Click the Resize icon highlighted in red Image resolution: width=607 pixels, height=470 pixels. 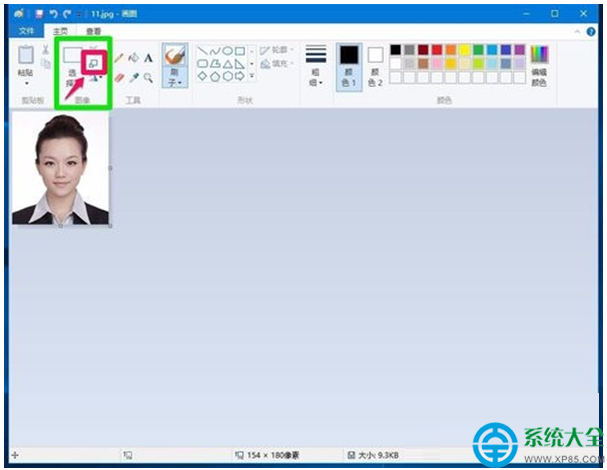(x=92, y=62)
